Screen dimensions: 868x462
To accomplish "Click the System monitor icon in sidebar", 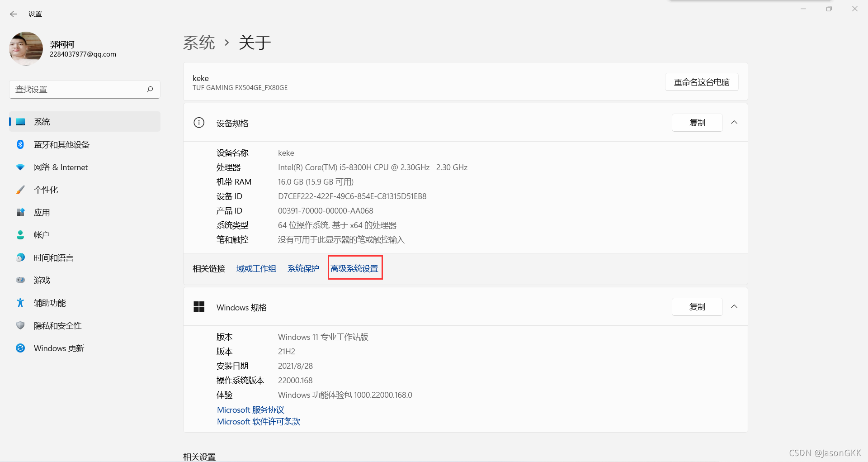I will click(20, 122).
